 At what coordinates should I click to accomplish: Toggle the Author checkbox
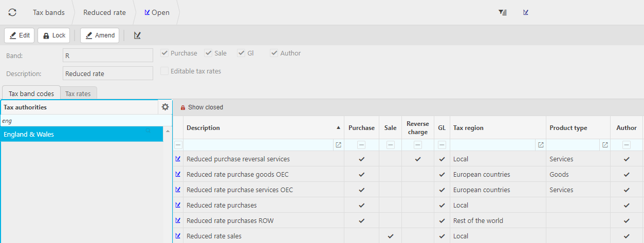point(274,53)
